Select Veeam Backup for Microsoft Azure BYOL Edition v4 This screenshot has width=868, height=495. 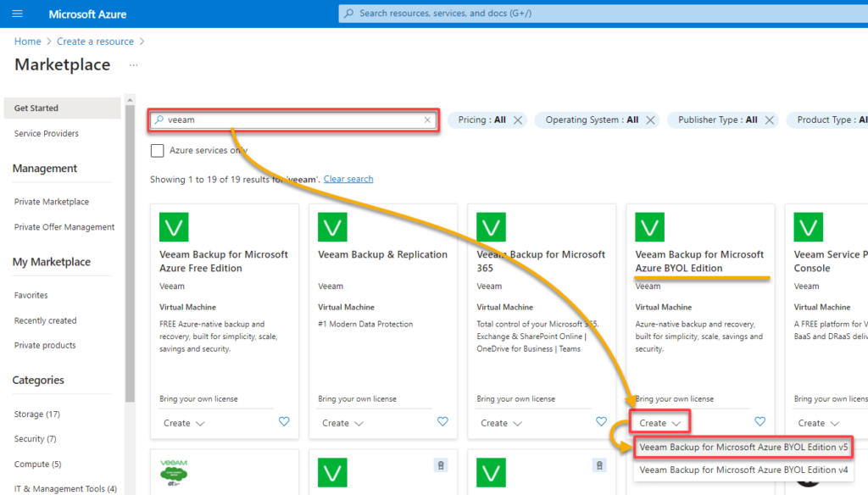click(x=743, y=470)
